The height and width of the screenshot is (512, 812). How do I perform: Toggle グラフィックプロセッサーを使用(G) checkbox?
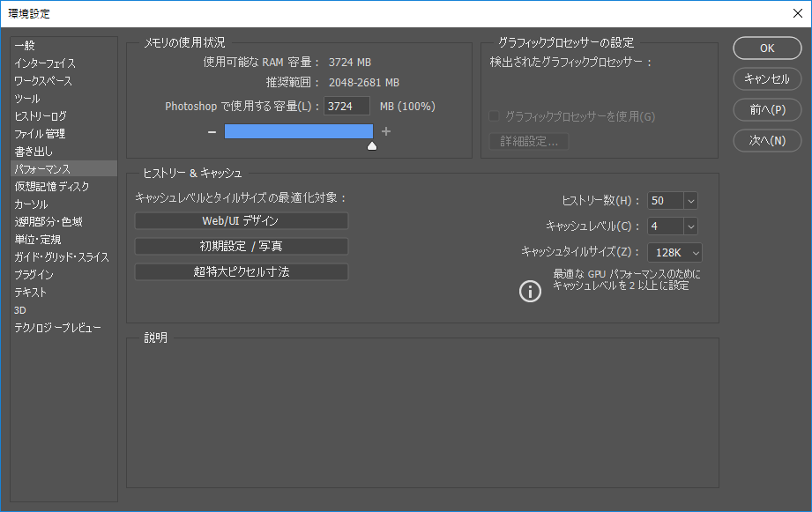(494, 116)
